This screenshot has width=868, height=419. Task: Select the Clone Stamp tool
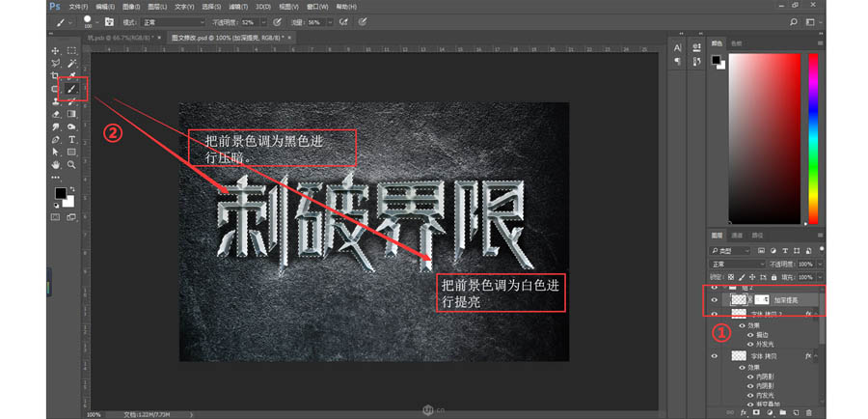55,101
